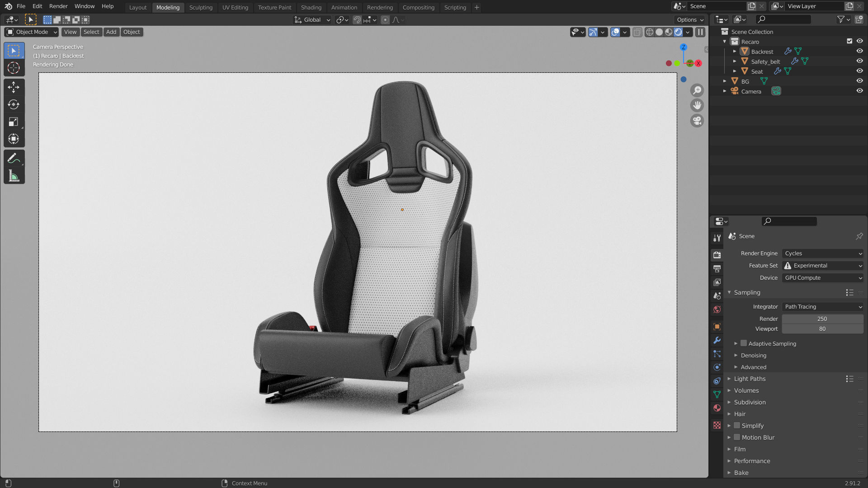Enable the Motion Blur checkbox
Screen dimensions: 868x488
(737, 437)
